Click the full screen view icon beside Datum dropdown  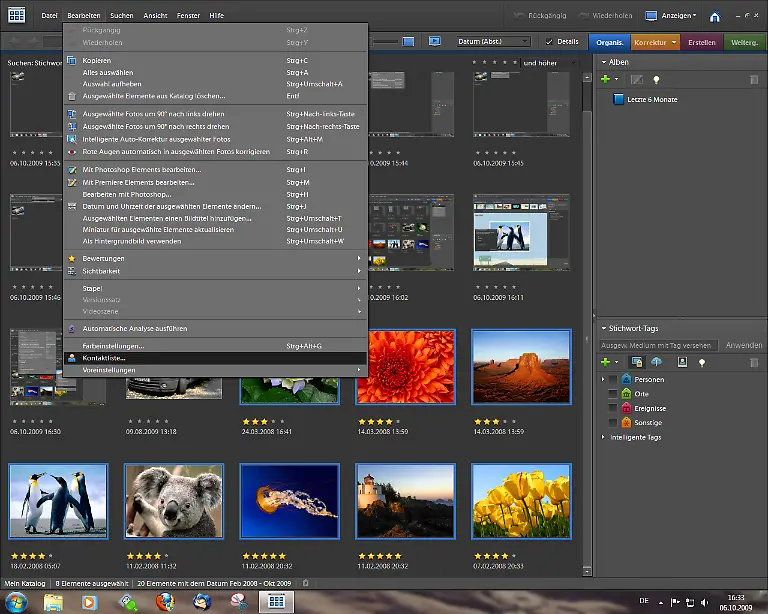(435, 41)
